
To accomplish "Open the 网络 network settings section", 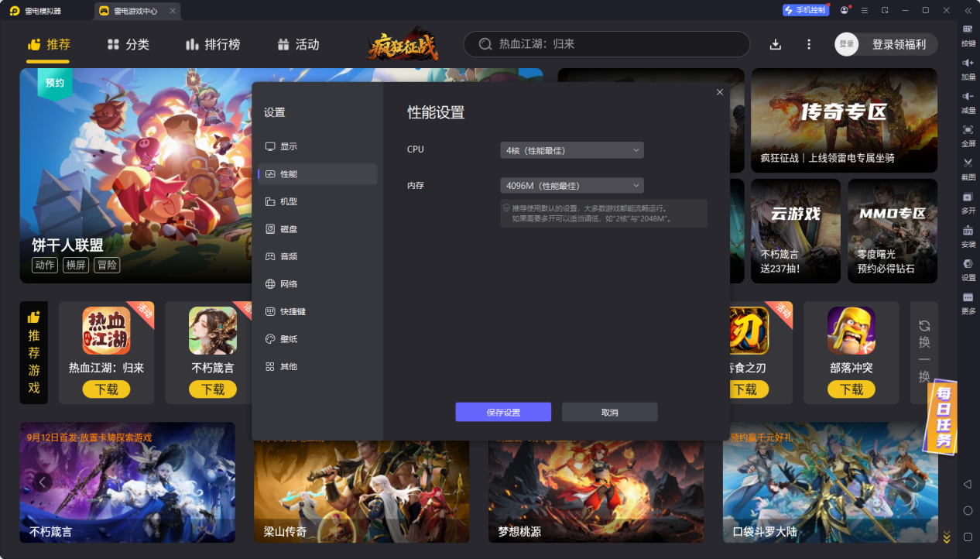I will [317, 284].
